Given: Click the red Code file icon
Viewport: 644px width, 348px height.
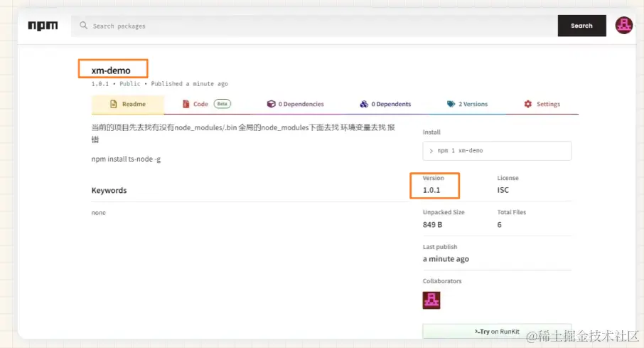Looking at the screenshot, I should coord(186,104).
